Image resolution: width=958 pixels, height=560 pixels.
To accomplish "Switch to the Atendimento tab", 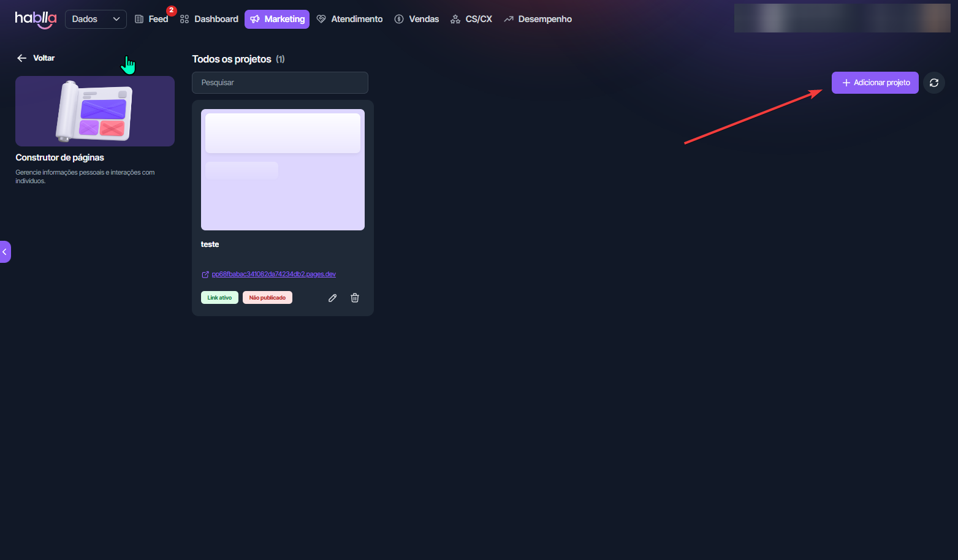I will (x=350, y=19).
